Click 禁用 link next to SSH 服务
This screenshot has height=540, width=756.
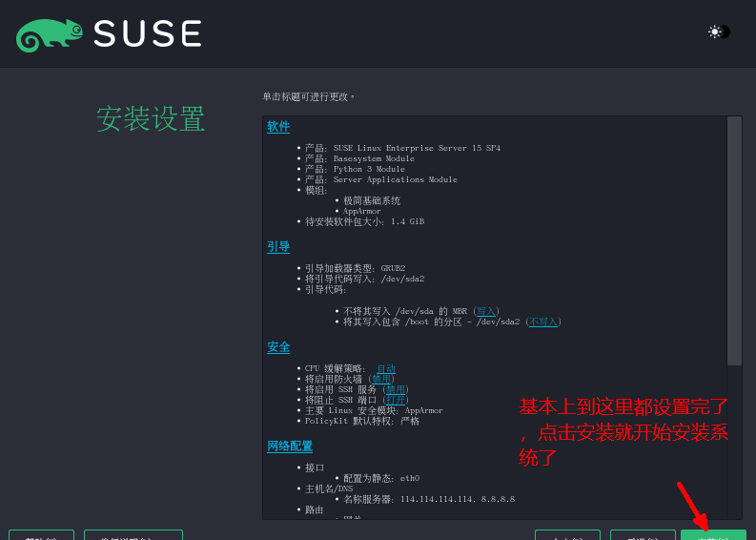click(x=396, y=389)
